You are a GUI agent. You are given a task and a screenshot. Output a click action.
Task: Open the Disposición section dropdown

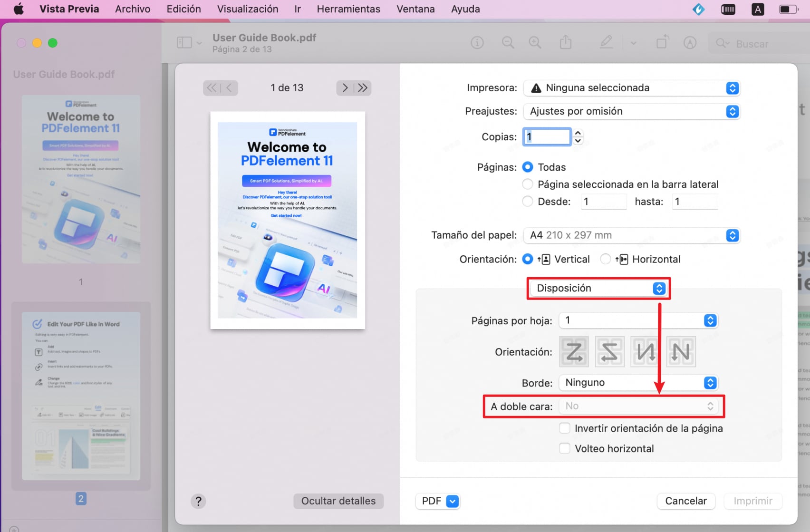[x=598, y=289]
